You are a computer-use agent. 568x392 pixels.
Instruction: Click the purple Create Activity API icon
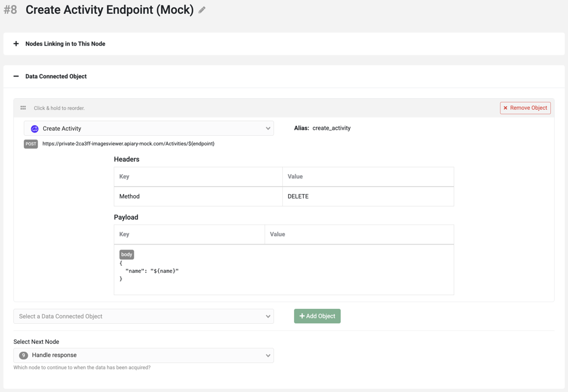click(34, 129)
